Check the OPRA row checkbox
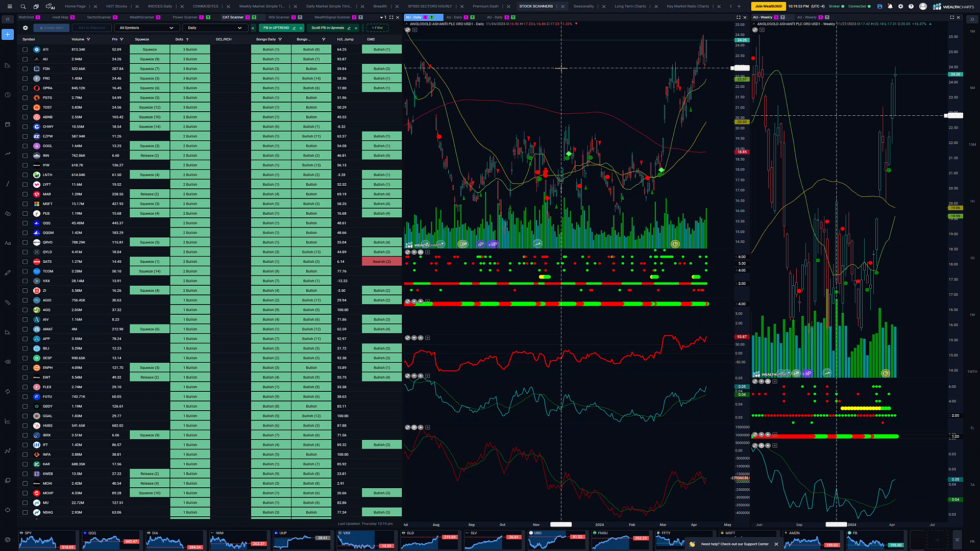 tap(25, 88)
